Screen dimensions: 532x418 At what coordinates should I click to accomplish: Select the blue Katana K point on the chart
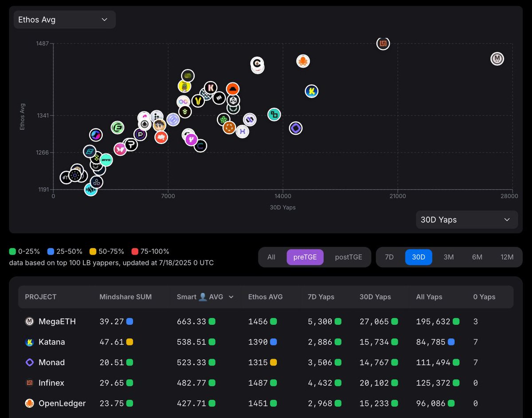click(x=312, y=91)
